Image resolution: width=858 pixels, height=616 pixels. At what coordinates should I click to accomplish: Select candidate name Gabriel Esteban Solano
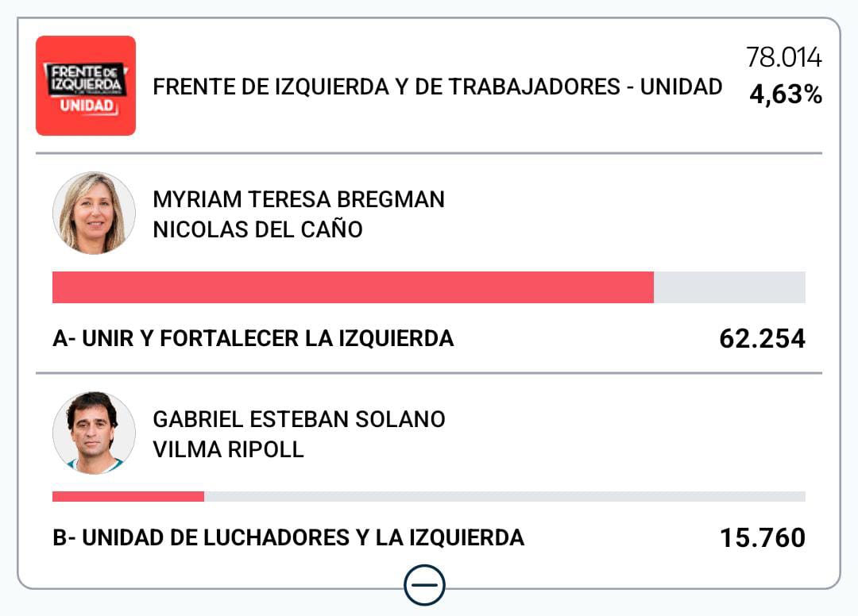299,419
